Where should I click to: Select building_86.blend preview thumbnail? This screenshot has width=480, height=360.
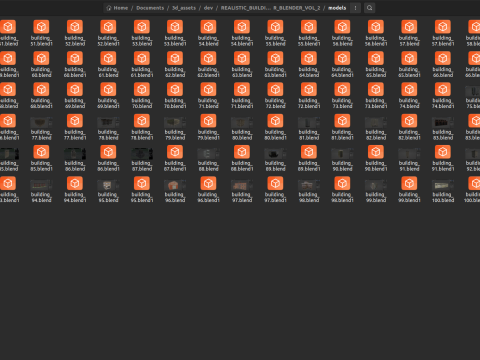click(75, 154)
